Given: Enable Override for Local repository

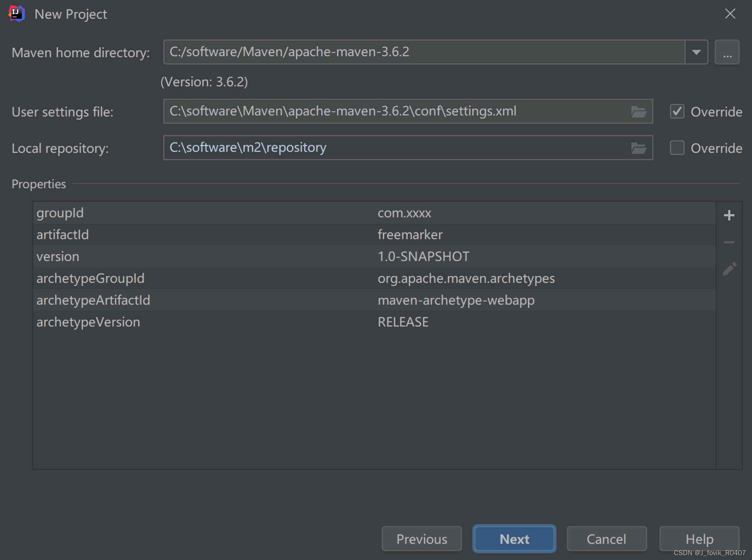Looking at the screenshot, I should [x=677, y=148].
